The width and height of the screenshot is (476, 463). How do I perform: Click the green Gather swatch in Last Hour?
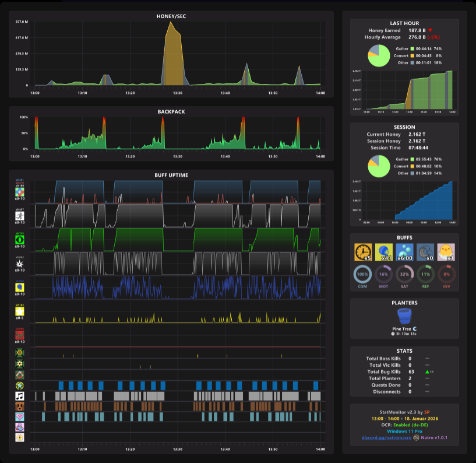click(x=412, y=48)
